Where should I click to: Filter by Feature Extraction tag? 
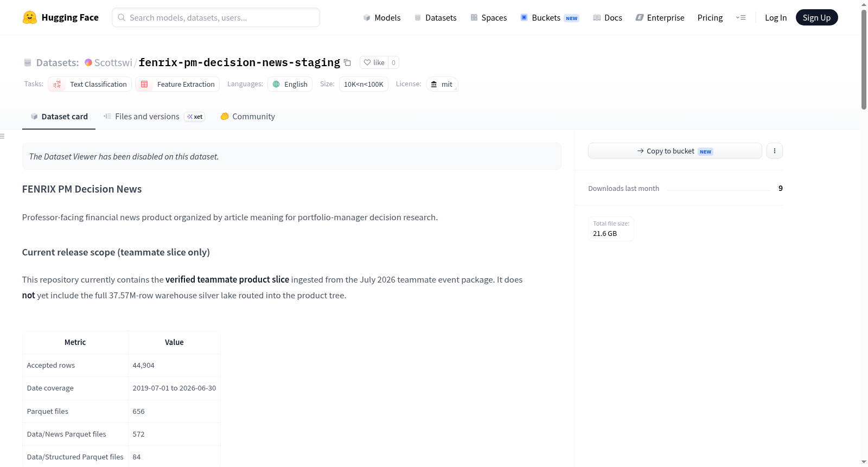177,84
